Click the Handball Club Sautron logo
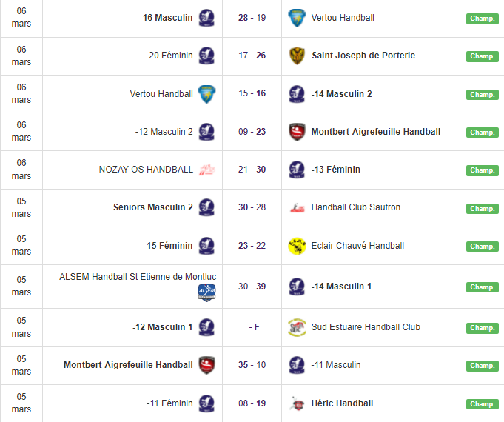This screenshot has width=504, height=422. (297, 208)
